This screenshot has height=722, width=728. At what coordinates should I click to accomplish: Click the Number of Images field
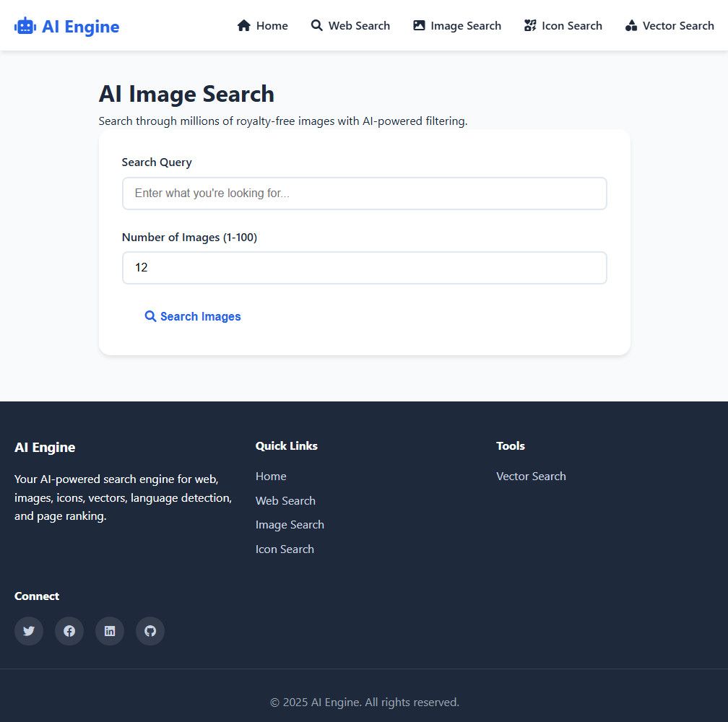pos(364,268)
